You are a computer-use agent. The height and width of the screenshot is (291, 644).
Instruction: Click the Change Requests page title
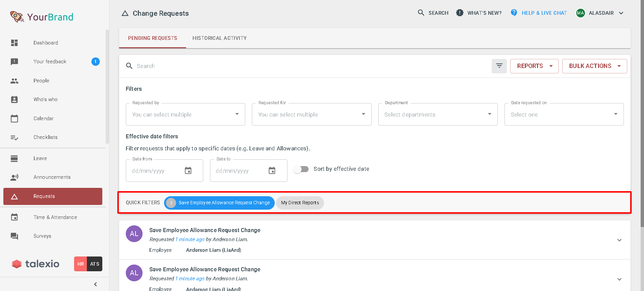pyautogui.click(x=161, y=13)
